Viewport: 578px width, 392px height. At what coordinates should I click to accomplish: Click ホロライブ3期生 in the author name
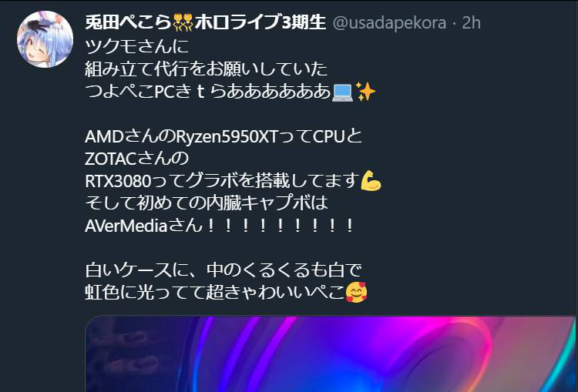click(260, 22)
